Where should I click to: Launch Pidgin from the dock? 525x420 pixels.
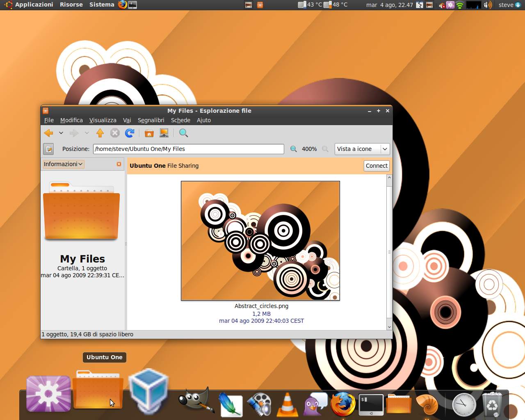315,404
